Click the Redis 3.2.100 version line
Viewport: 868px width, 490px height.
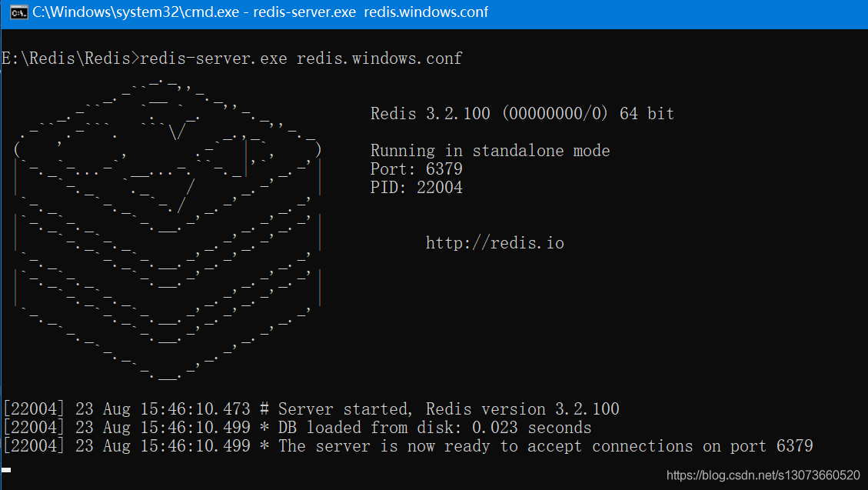point(522,114)
